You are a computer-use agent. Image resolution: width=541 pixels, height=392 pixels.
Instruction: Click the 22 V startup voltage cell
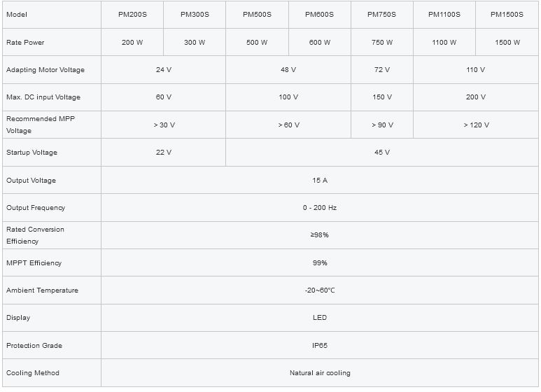tap(164, 153)
